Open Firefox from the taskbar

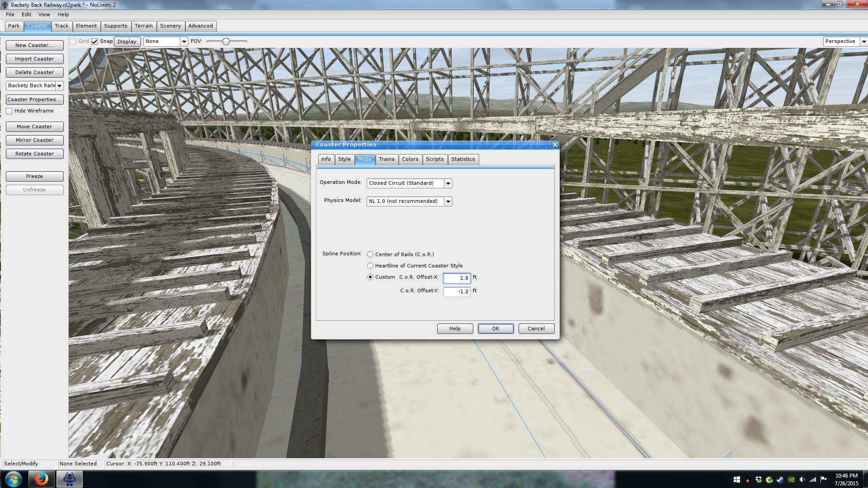[41, 479]
